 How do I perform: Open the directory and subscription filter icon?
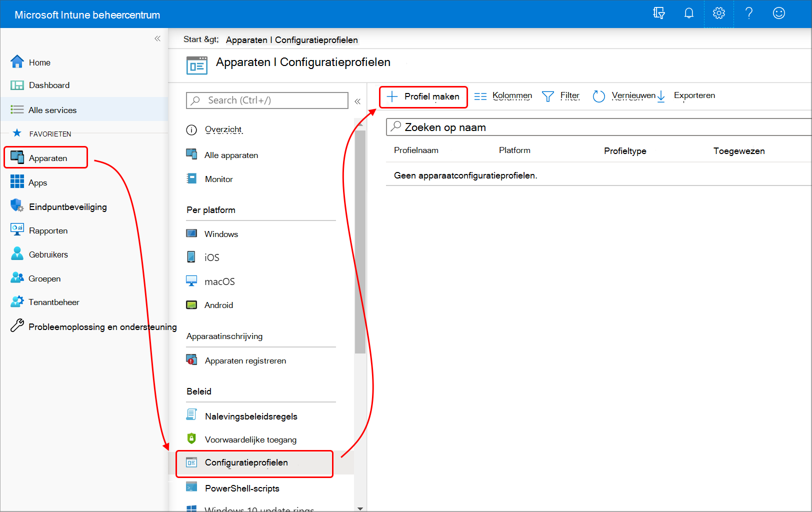point(659,13)
